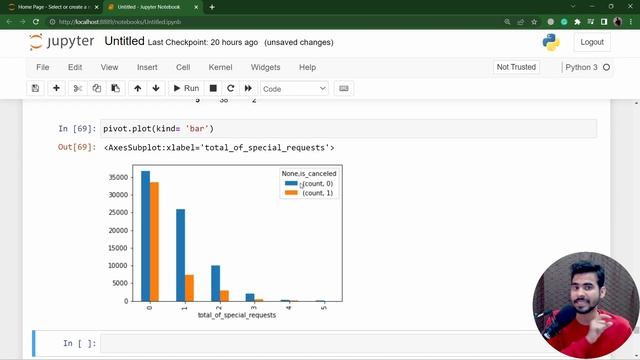Viewport: 640px width, 360px height.
Task: Click the total_of_special_requests axis label
Action: [x=237, y=315]
